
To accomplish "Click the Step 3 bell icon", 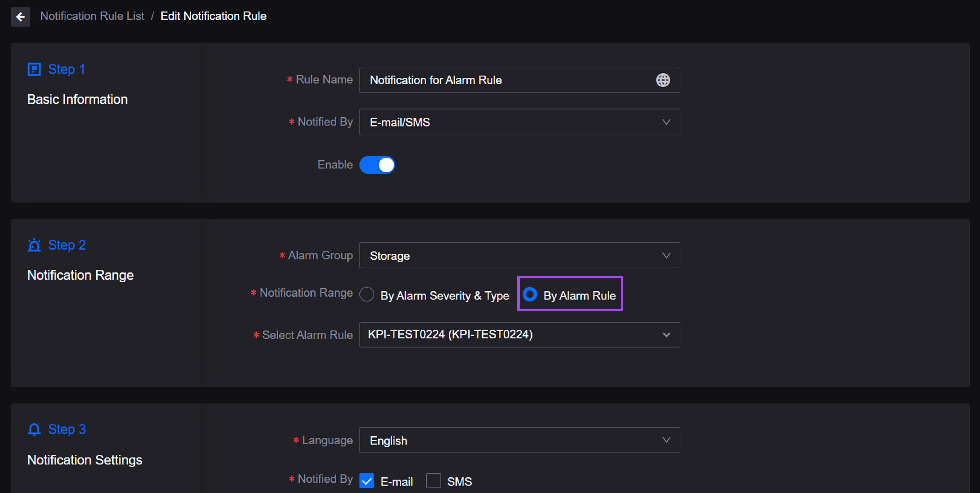I will 34,430.
